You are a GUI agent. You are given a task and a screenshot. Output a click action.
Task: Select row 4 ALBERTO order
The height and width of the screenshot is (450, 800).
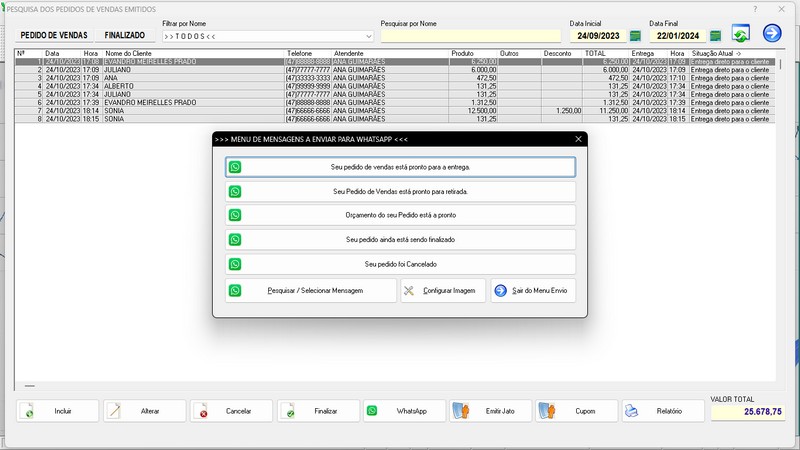395,86
